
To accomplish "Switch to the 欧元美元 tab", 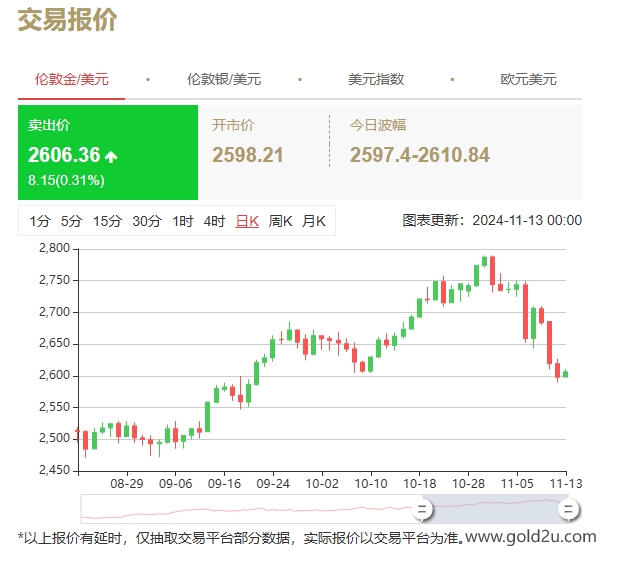I will pyautogui.click(x=528, y=80).
